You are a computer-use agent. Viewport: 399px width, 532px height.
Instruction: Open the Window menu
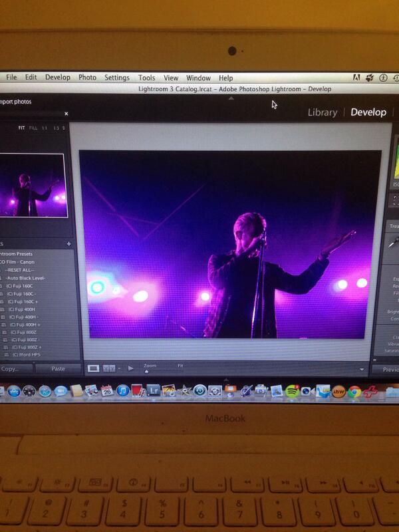pos(198,78)
